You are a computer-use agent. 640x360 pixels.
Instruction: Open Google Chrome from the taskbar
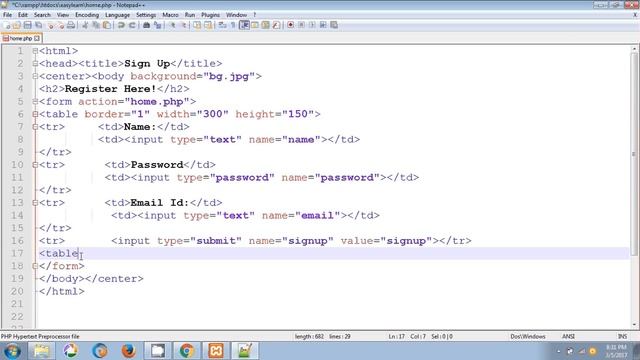pyautogui.click(x=187, y=351)
